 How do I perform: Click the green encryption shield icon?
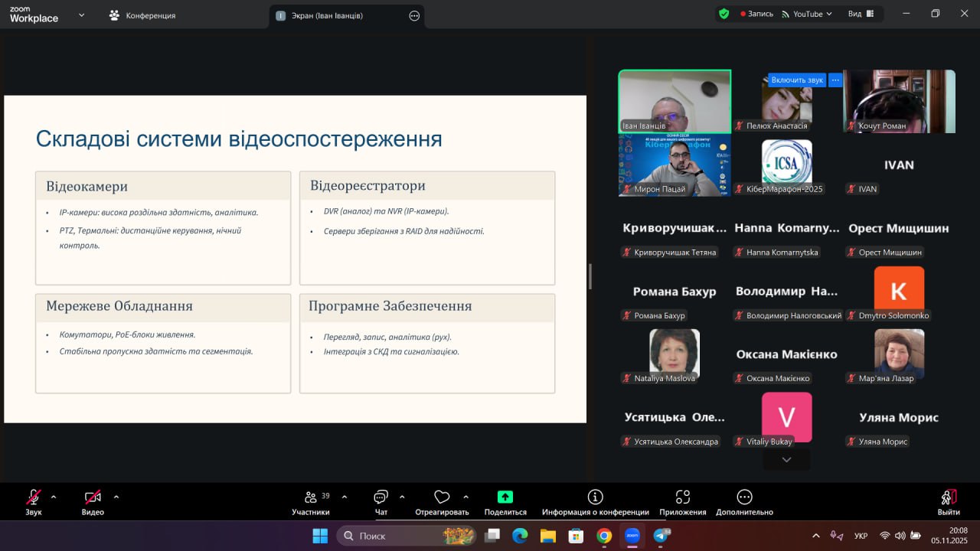click(x=724, y=14)
